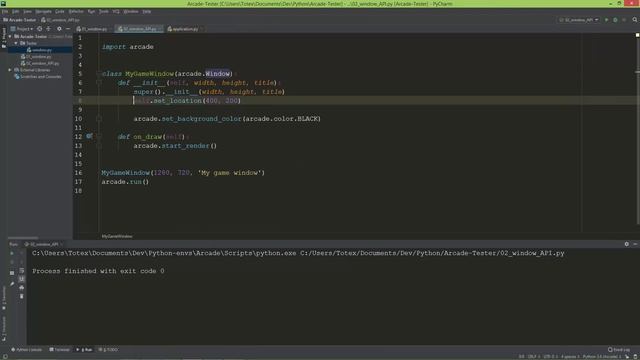Click the highlighted Window word on line 5

218,74
